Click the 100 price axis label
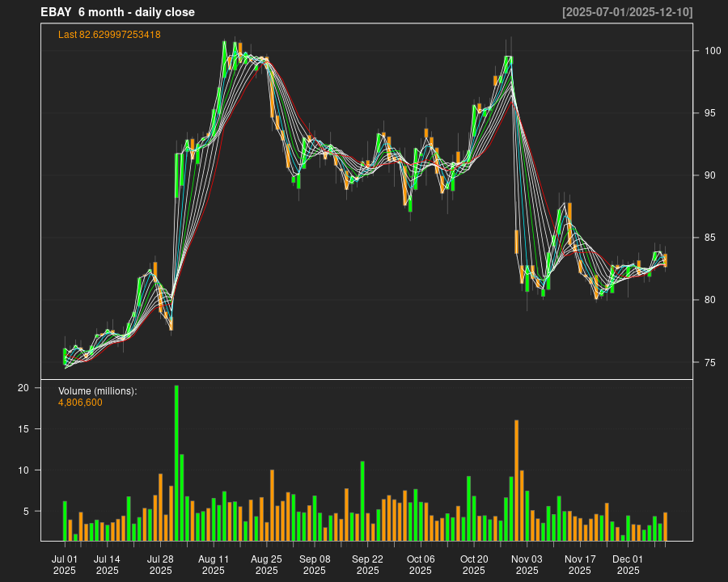Screen dimensions: 728x582 [x=712, y=51]
